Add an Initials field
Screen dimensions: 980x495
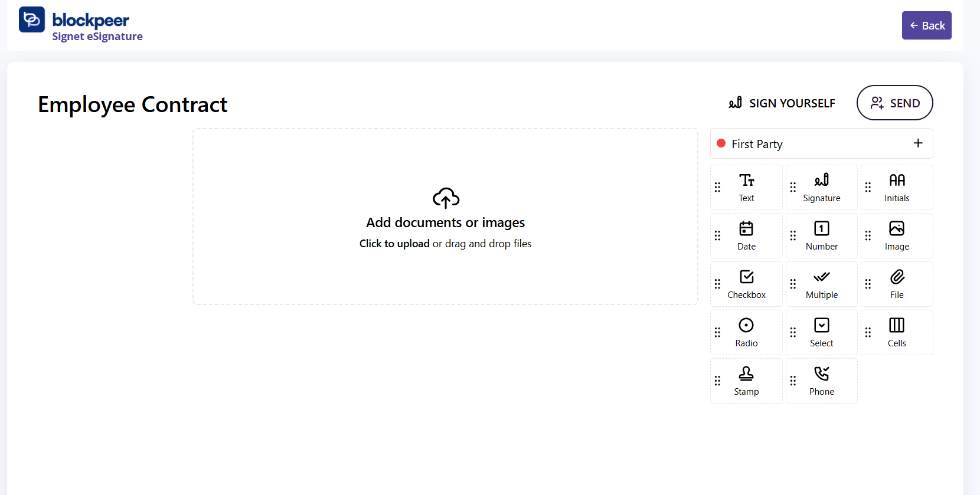click(x=896, y=187)
